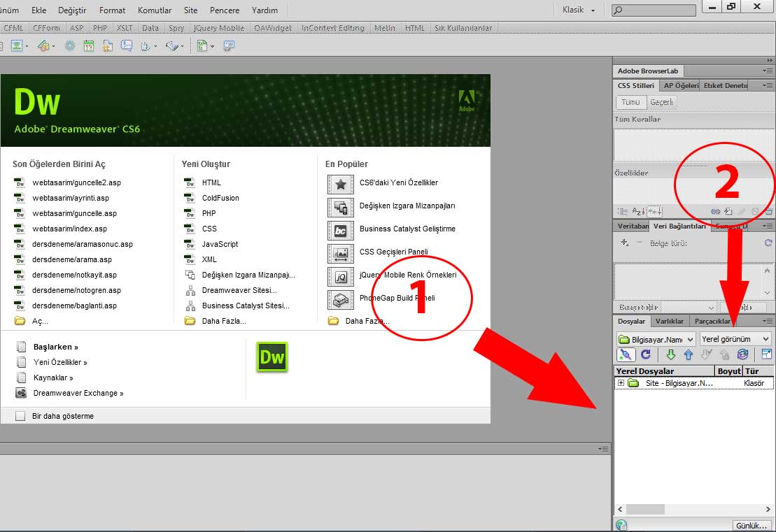Viewport: 776px width, 532px height.
Task: Open the Yardım menu
Action: click(264, 10)
